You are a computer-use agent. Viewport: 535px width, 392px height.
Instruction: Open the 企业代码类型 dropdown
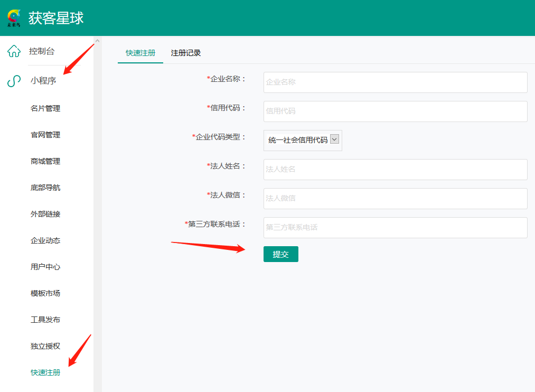click(x=303, y=141)
